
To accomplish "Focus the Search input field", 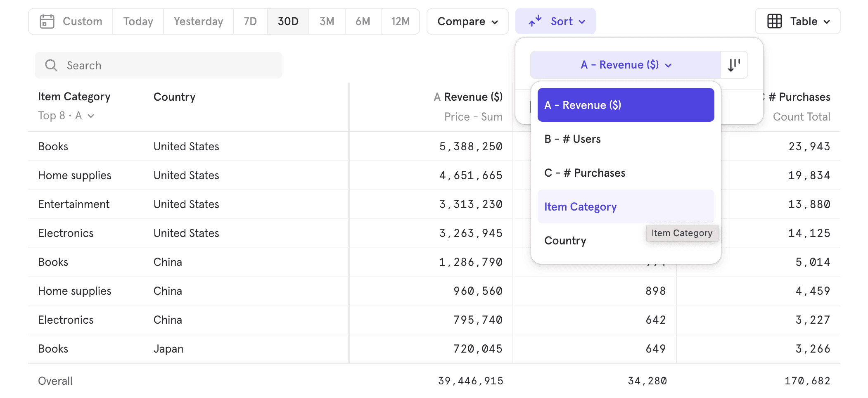I will click(x=159, y=65).
